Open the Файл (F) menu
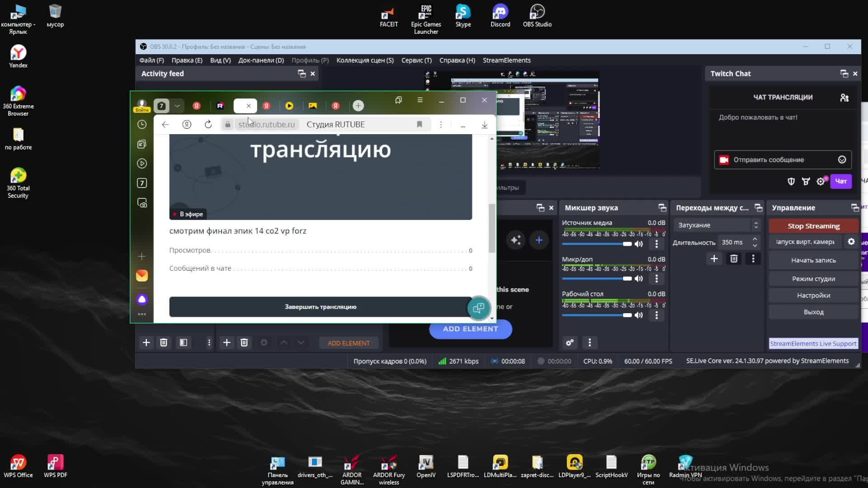This screenshot has width=868, height=488. coord(151,60)
